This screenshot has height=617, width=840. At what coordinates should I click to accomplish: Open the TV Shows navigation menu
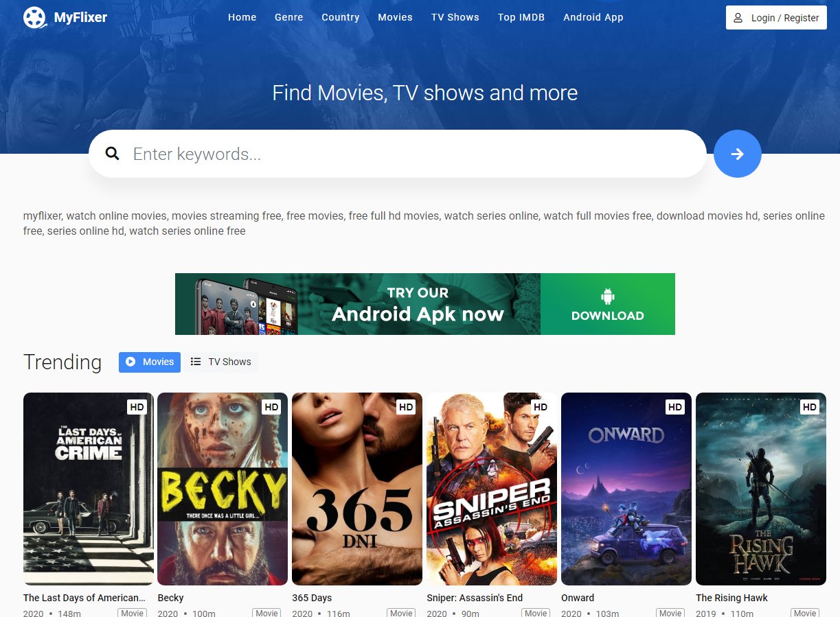[455, 17]
